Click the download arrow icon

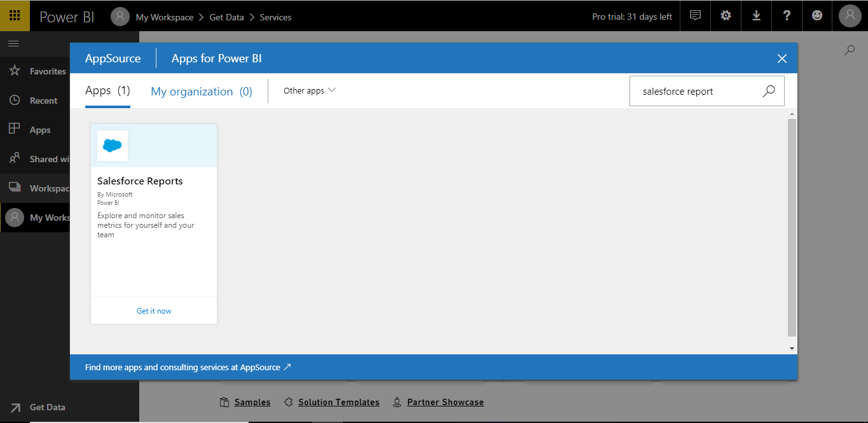tap(756, 16)
